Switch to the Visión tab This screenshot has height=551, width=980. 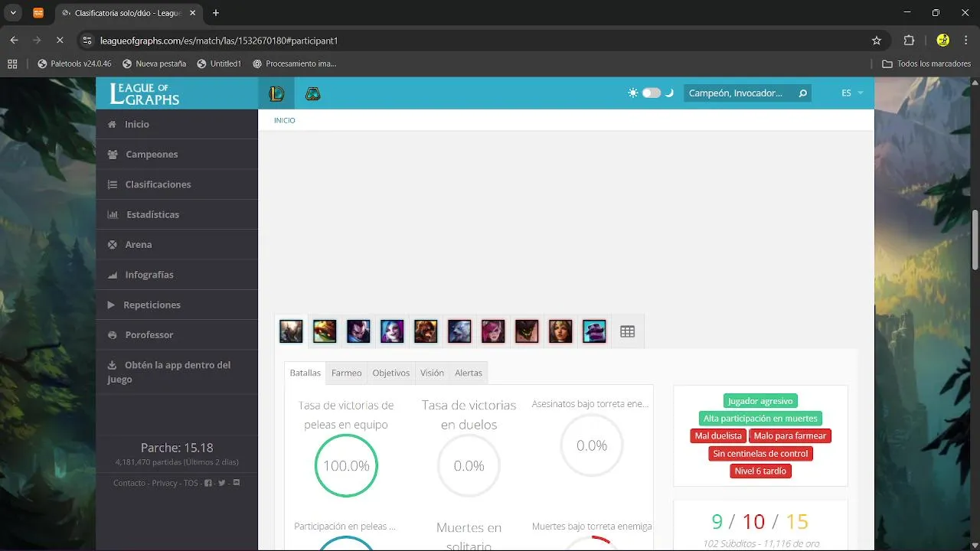tap(432, 373)
